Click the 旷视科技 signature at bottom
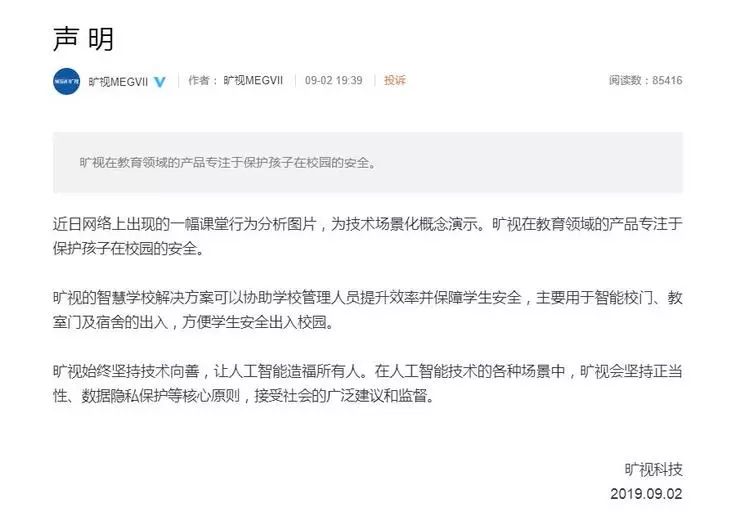Screen dimensions: 740x521 click(x=654, y=470)
